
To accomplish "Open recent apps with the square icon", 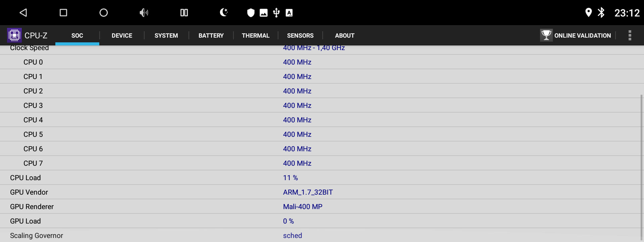I will 63,13.
